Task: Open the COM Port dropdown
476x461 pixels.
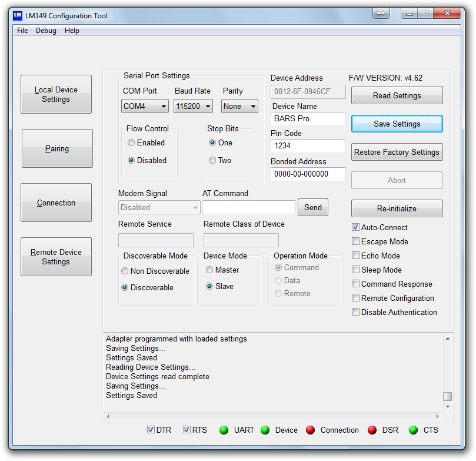Action: pyautogui.click(x=145, y=107)
